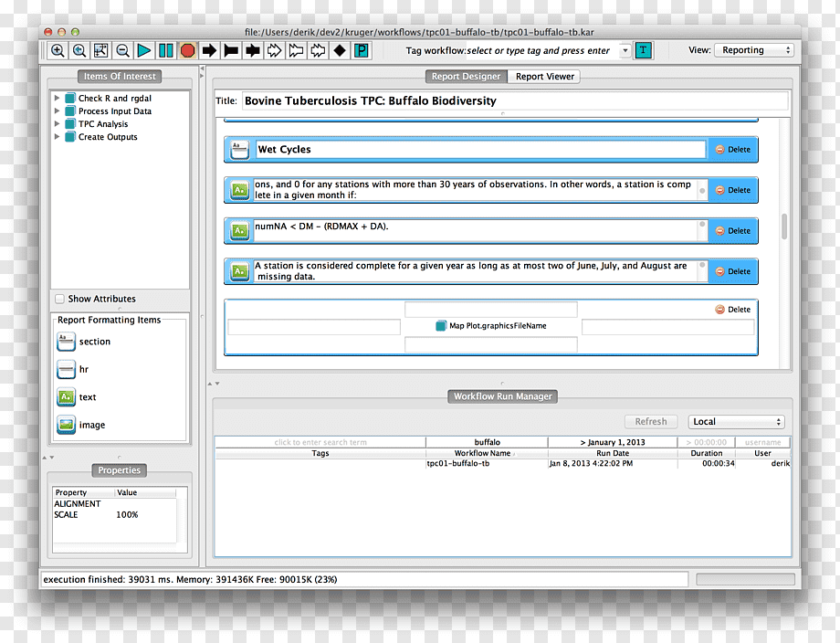Image resolution: width=840 pixels, height=643 pixels.
Task: Stop the workflow with the red octagon
Action: click(x=187, y=51)
